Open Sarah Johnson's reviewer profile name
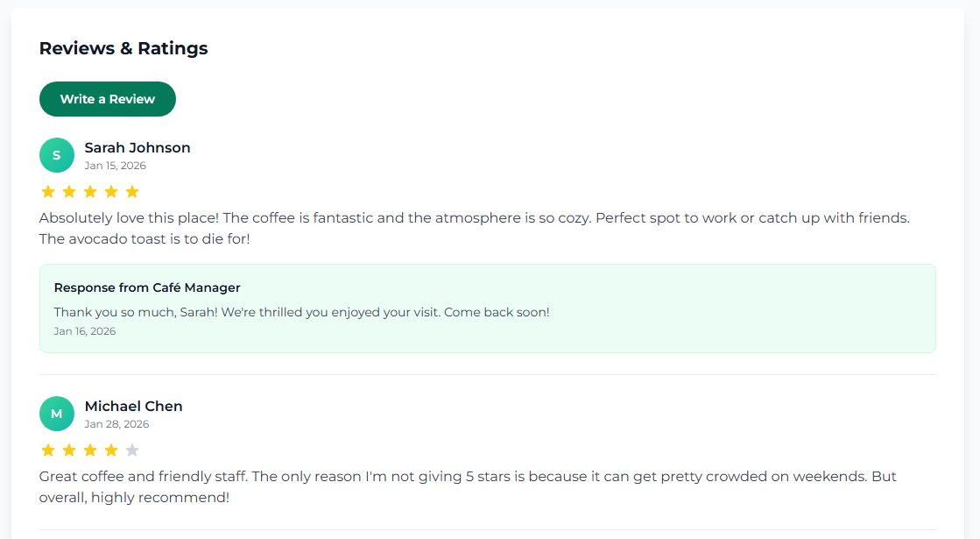The width and height of the screenshot is (980, 539). (x=137, y=147)
